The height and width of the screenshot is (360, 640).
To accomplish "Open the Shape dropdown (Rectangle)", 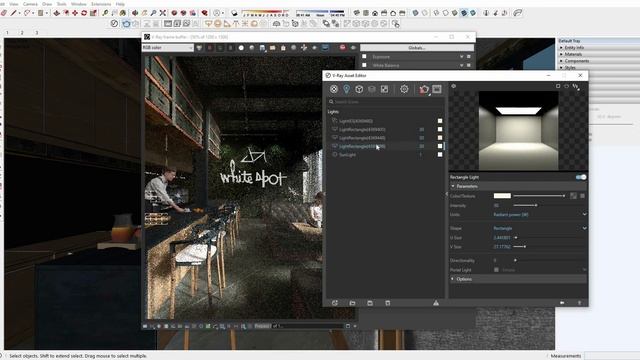I will click(x=540, y=228).
